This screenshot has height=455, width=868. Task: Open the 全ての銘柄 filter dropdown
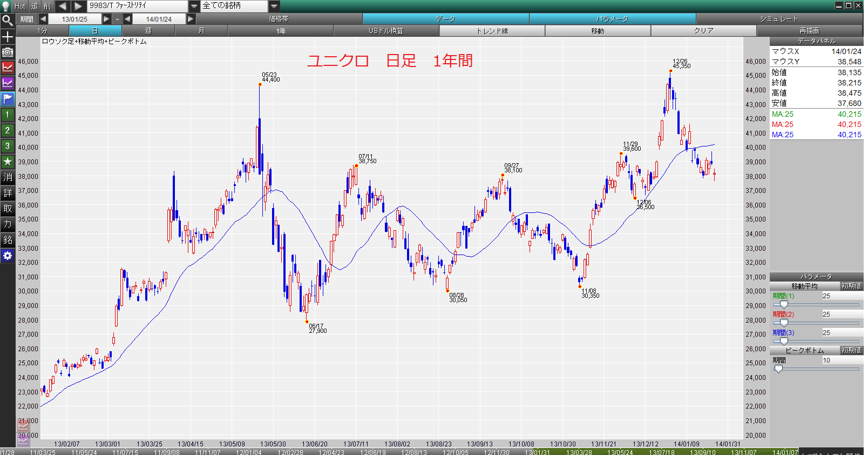pos(274,6)
